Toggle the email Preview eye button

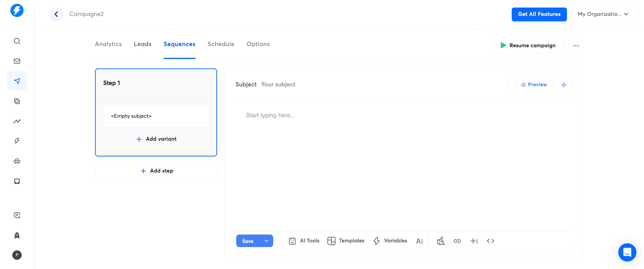tap(533, 85)
